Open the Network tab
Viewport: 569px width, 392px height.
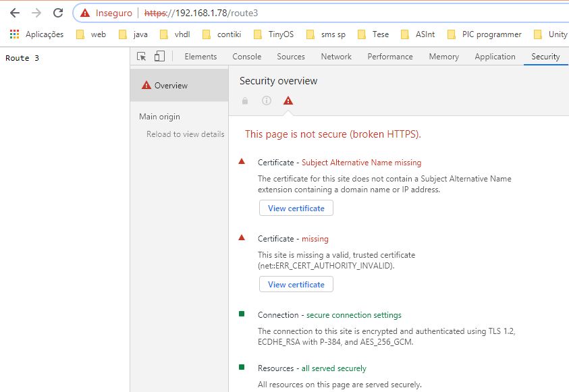tap(336, 57)
